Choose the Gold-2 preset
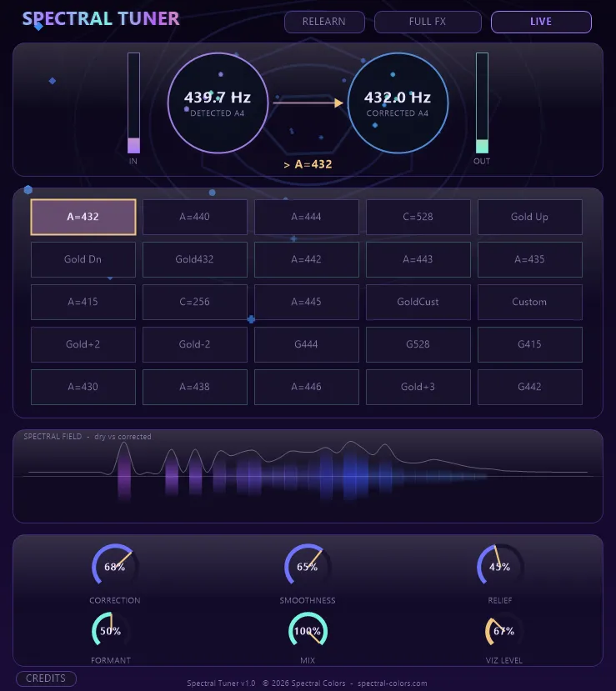This screenshot has width=616, height=691. 195,344
